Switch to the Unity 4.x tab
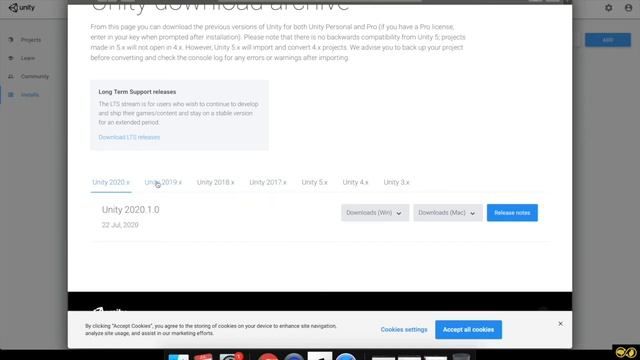This screenshot has height=360, width=640. tap(356, 182)
